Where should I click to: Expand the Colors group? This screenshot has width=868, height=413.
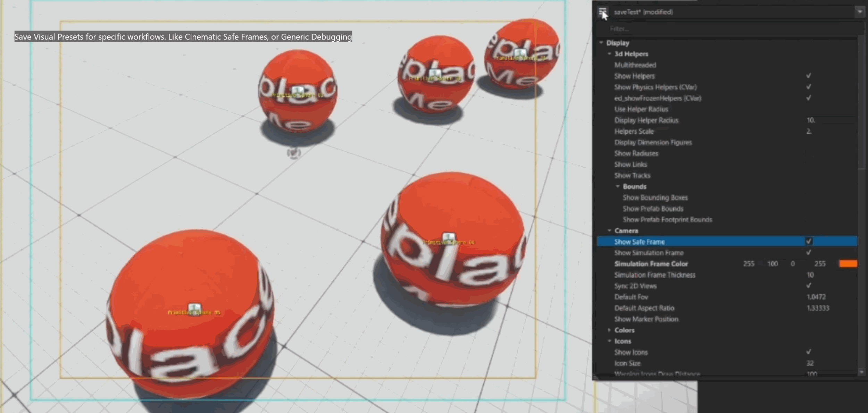609,330
